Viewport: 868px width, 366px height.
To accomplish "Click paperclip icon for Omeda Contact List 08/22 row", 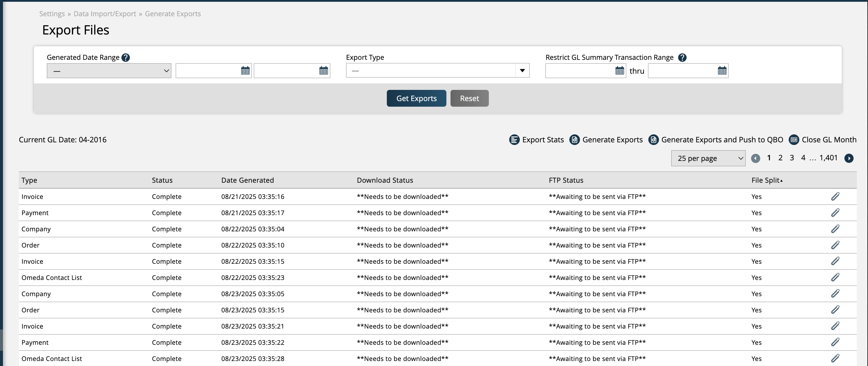I will 835,277.
